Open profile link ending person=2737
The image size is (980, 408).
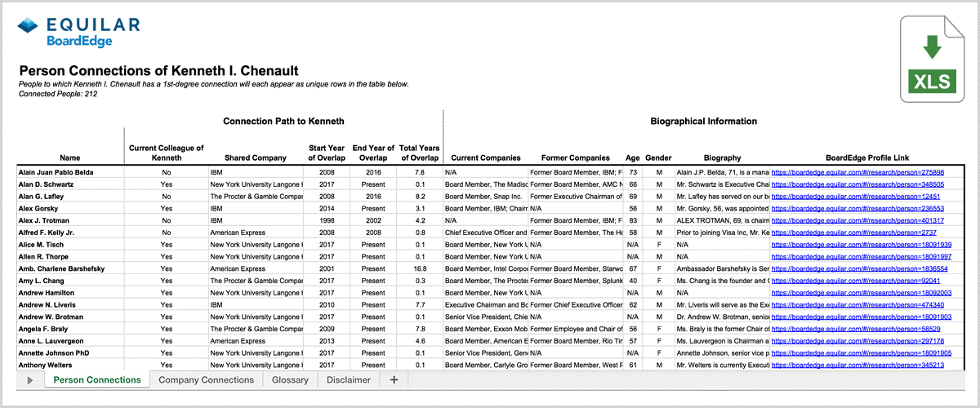[x=853, y=233]
